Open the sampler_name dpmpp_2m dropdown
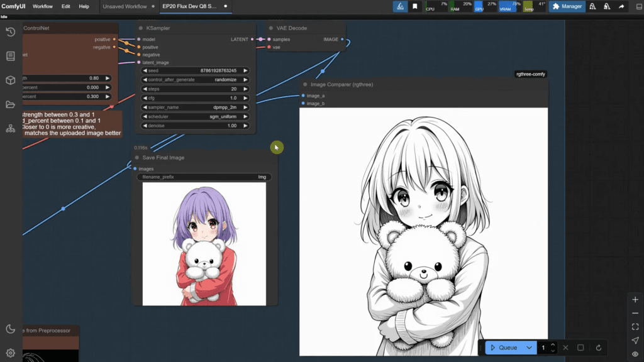644x362 pixels. click(x=195, y=107)
